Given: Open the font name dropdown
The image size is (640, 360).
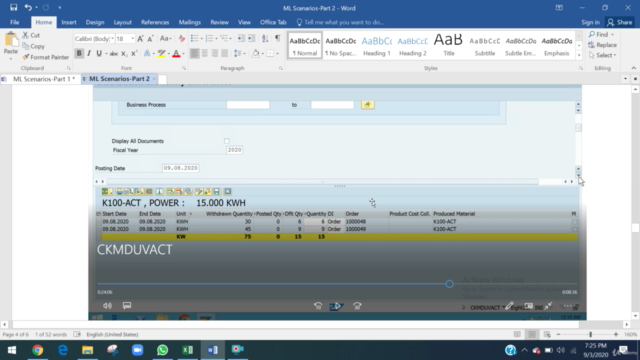Looking at the screenshot, I should tap(112, 39).
